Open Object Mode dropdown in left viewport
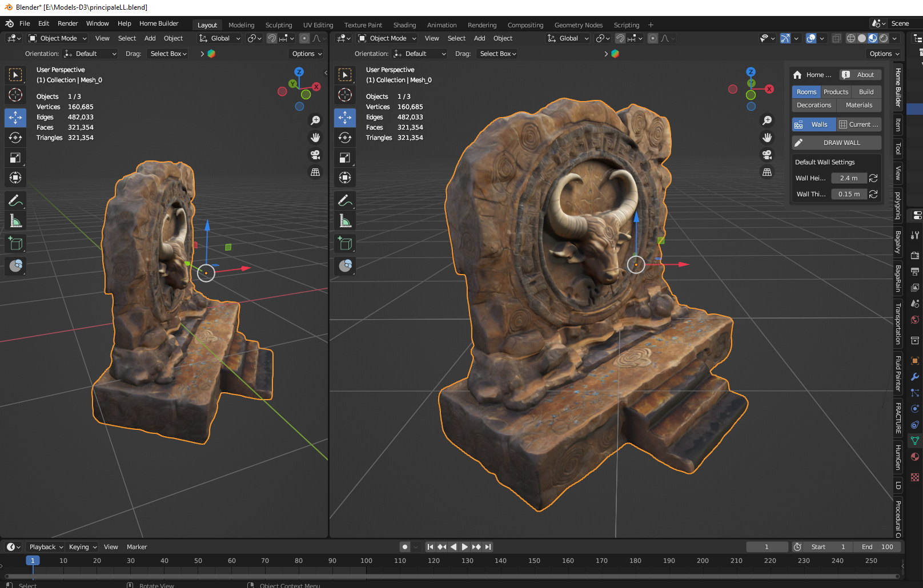 click(x=58, y=38)
